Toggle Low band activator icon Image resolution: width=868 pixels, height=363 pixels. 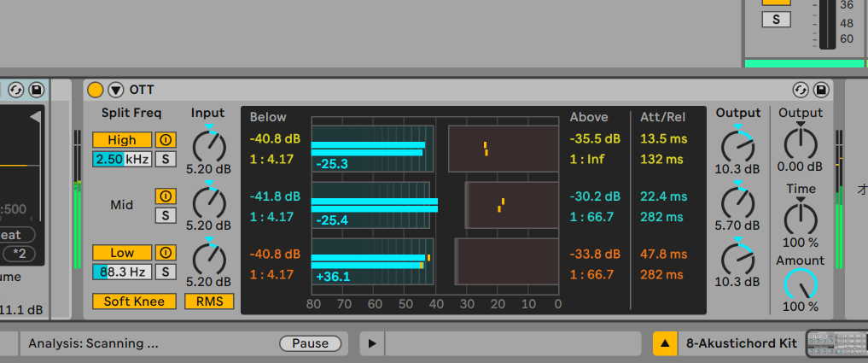[165, 253]
